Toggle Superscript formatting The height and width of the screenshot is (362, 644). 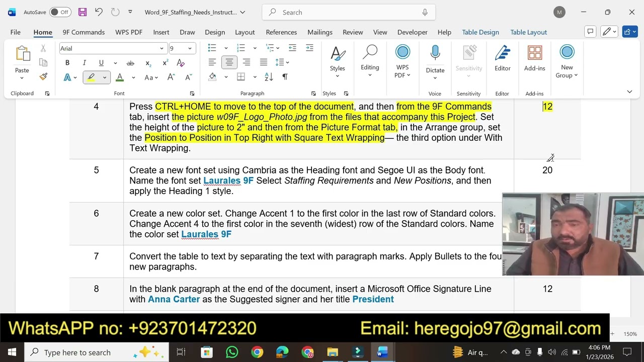pyautogui.click(x=165, y=63)
